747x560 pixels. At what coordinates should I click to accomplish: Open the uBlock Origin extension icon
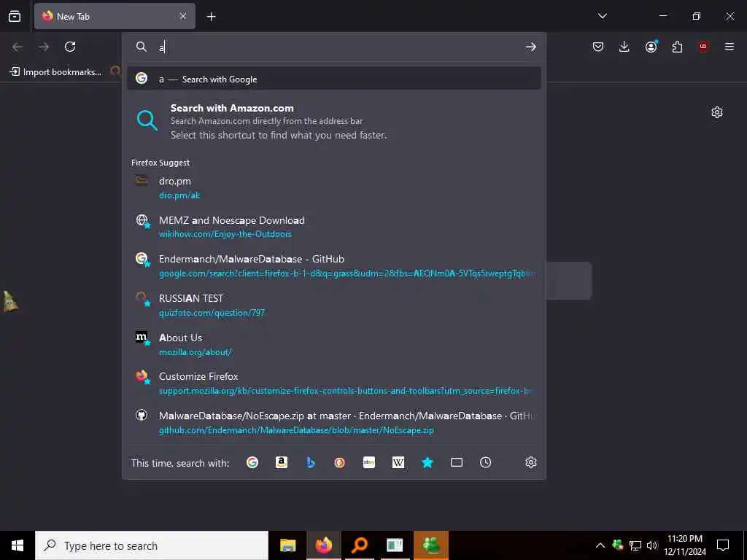[x=703, y=47]
